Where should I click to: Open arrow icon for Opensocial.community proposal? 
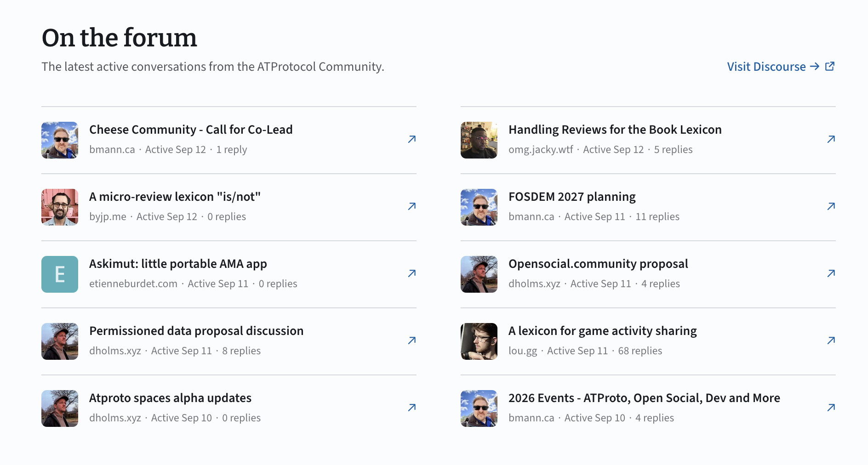coord(831,273)
